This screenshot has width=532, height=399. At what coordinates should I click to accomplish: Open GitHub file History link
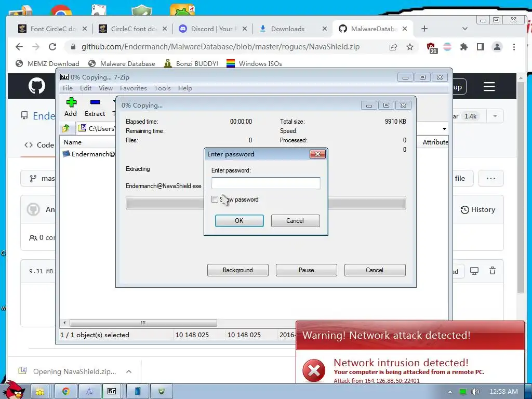(x=478, y=210)
